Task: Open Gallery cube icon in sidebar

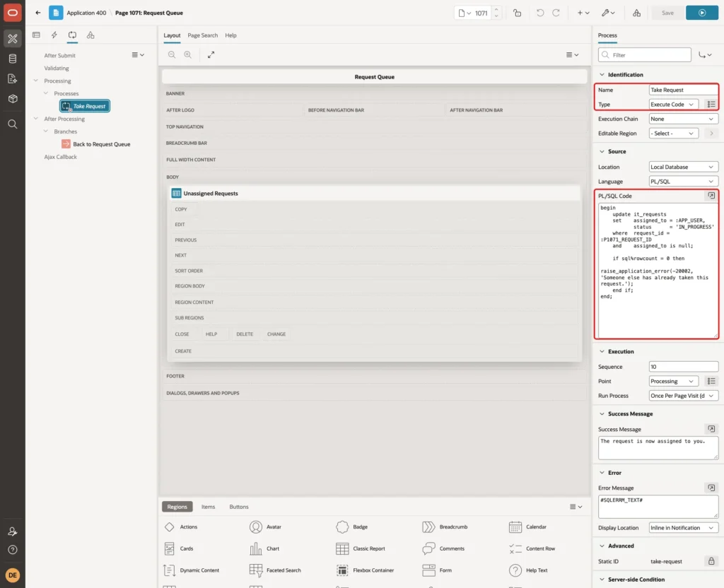Action: click(13, 99)
